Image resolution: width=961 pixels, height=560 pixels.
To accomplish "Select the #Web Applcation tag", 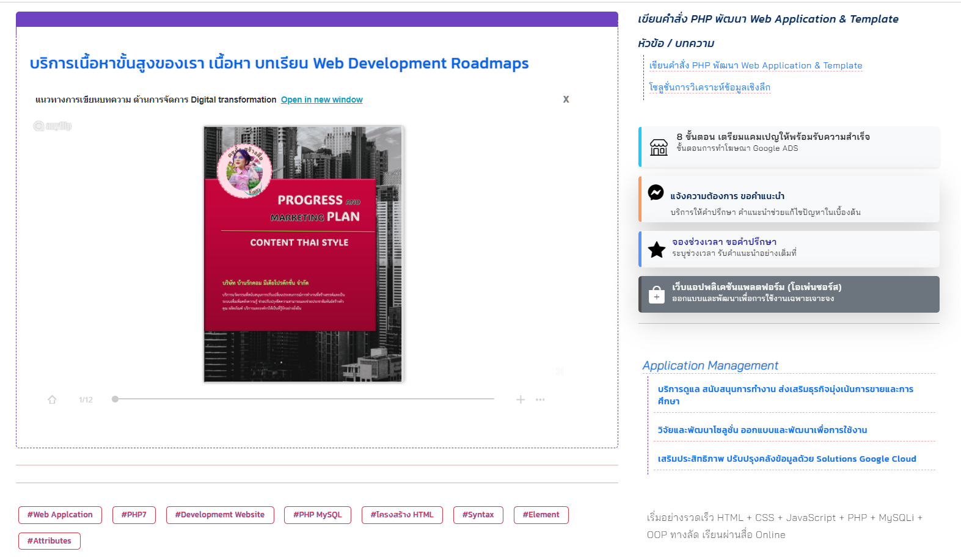I will pyautogui.click(x=60, y=515).
